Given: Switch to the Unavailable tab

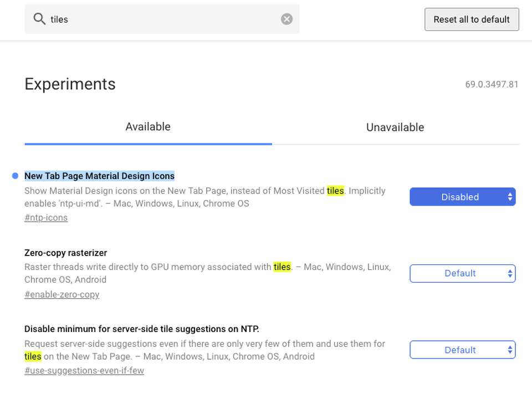Looking at the screenshot, I should click(395, 127).
